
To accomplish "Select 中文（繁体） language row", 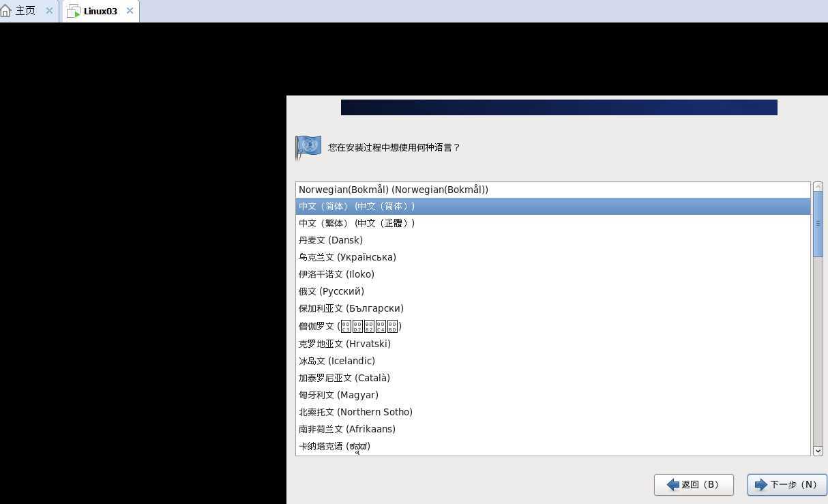I will click(x=553, y=223).
